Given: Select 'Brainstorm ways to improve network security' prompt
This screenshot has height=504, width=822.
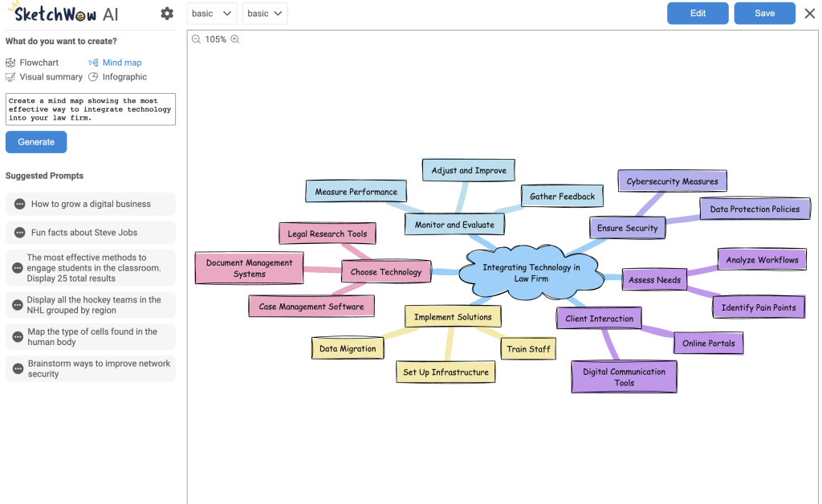Looking at the screenshot, I should (x=90, y=368).
